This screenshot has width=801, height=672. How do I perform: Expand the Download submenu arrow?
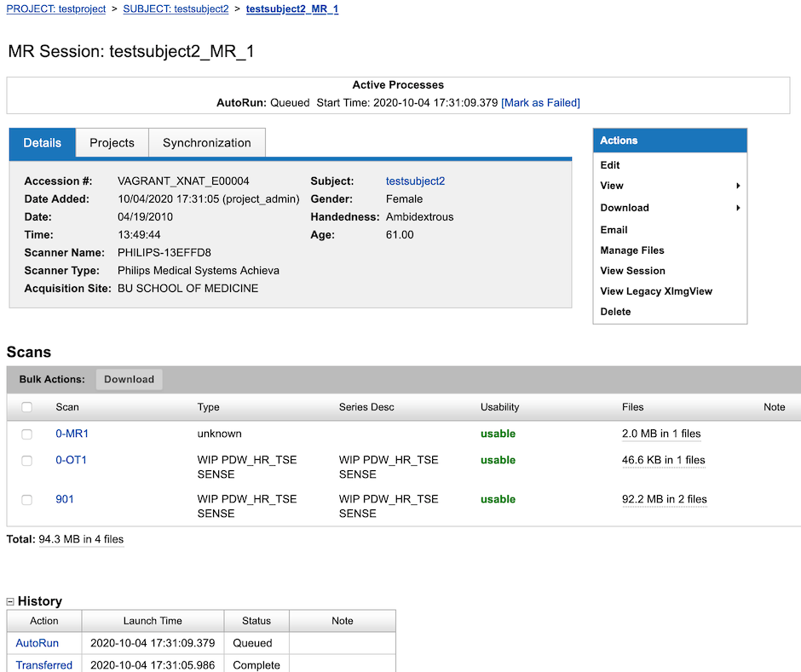point(739,207)
